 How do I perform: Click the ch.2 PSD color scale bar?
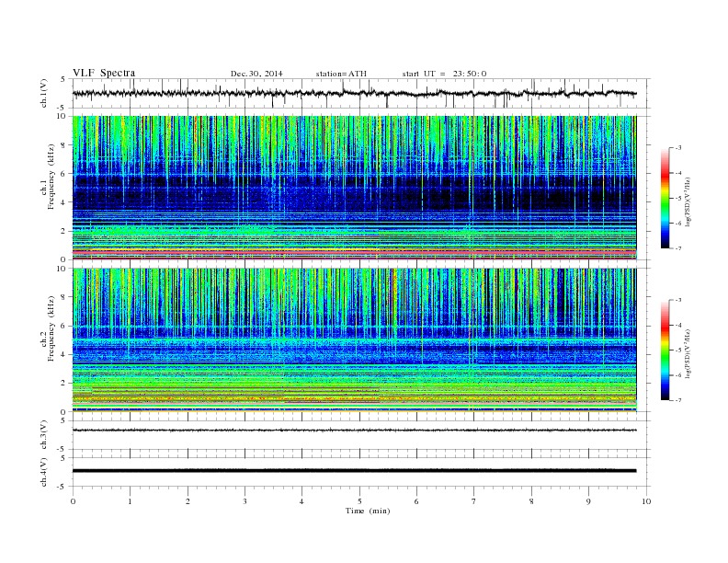point(665,350)
